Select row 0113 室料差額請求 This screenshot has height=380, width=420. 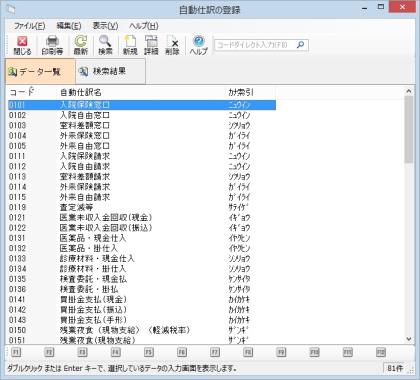pyautogui.click(x=142, y=177)
